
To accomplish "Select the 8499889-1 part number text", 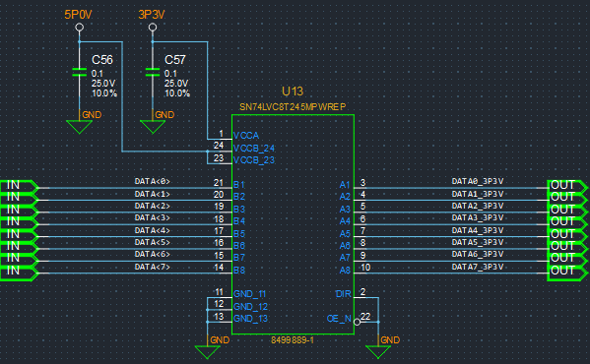I will [x=293, y=340].
